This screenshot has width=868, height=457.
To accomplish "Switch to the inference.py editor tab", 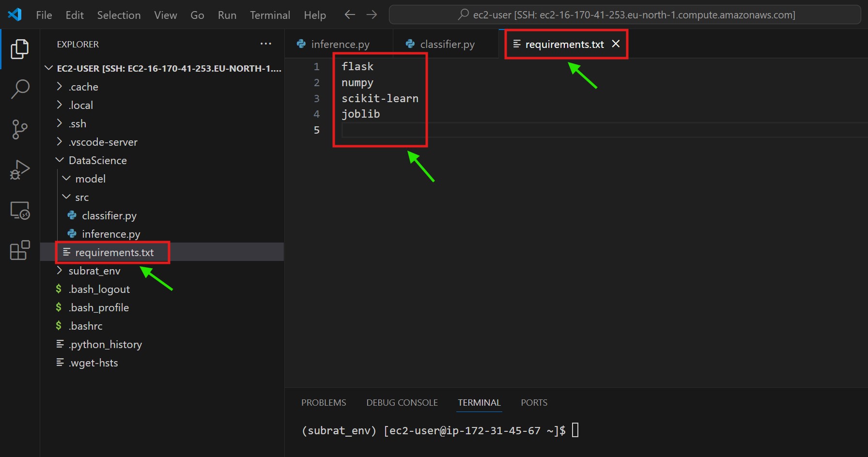I will (340, 45).
